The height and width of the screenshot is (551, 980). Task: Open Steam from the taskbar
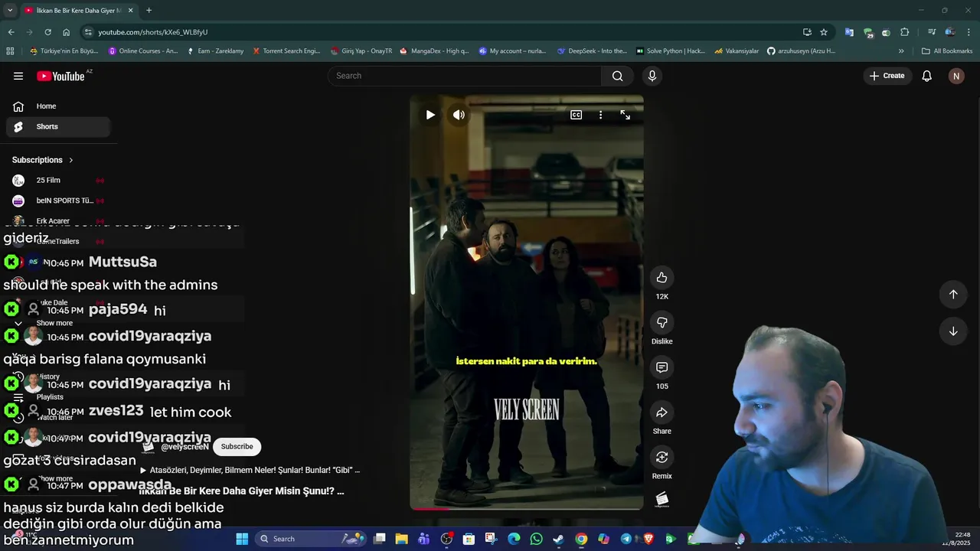click(558, 539)
